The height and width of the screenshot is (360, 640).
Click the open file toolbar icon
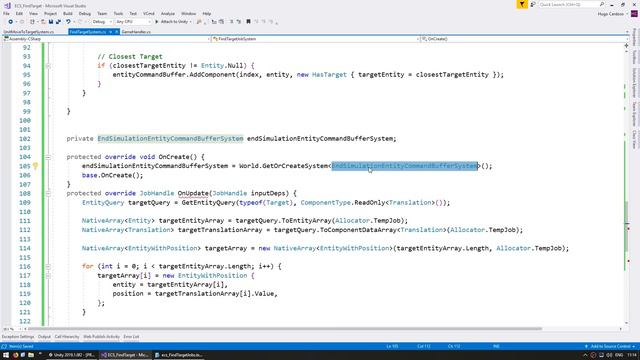tap(43, 22)
